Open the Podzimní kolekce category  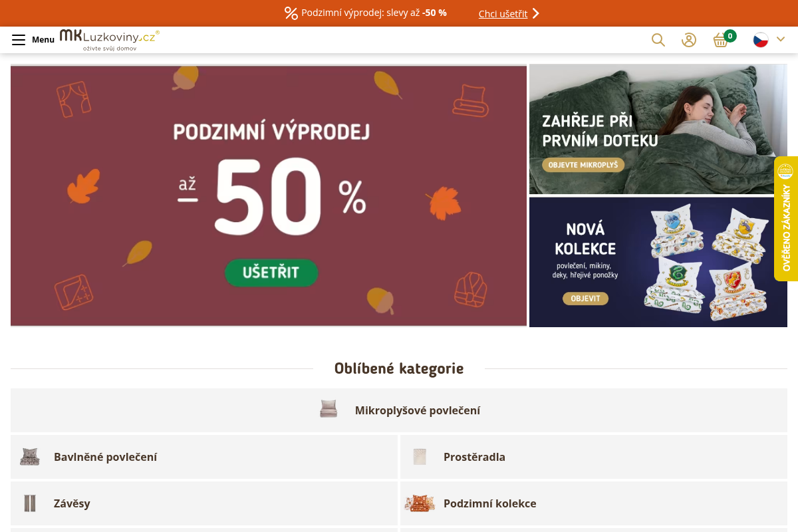pos(594,503)
